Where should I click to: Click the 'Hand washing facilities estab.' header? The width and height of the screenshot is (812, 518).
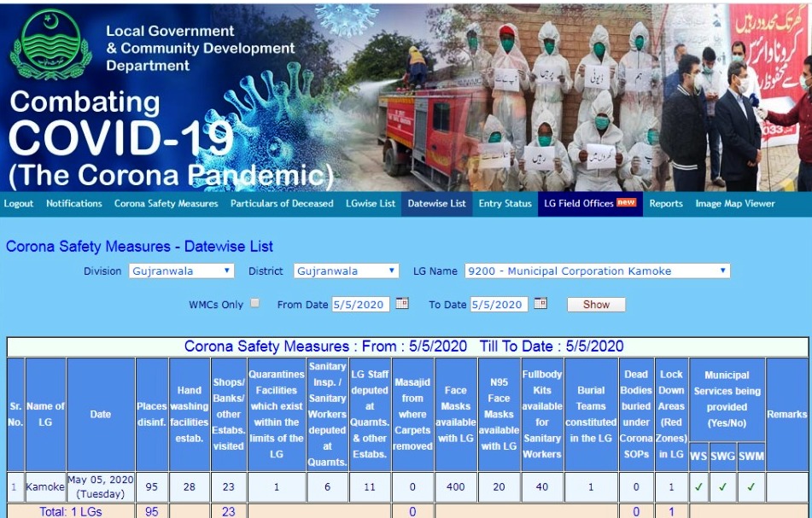point(189,414)
